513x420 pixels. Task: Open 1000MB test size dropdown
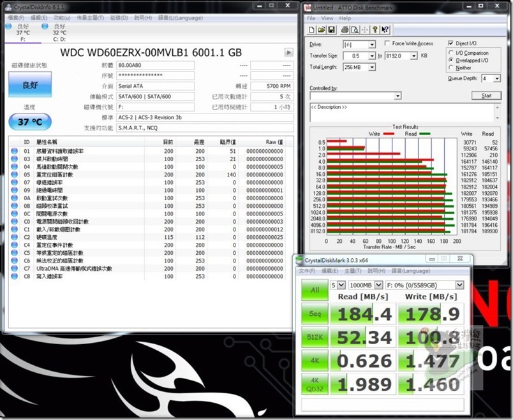pos(378,285)
